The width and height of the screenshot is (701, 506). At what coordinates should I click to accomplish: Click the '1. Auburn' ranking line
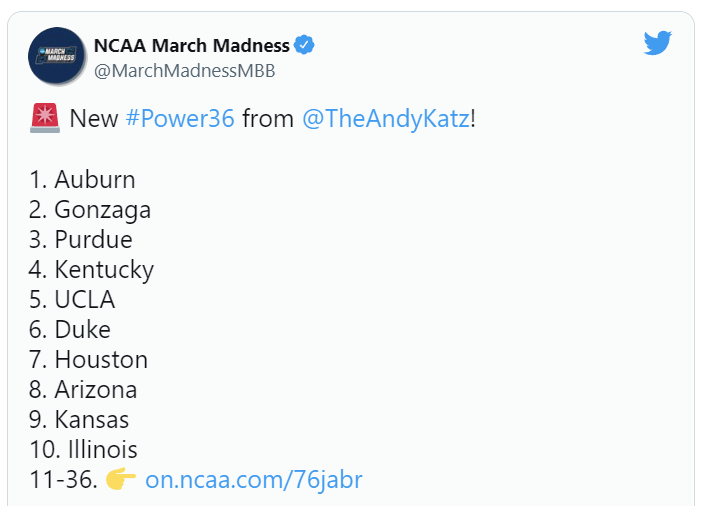click(82, 180)
